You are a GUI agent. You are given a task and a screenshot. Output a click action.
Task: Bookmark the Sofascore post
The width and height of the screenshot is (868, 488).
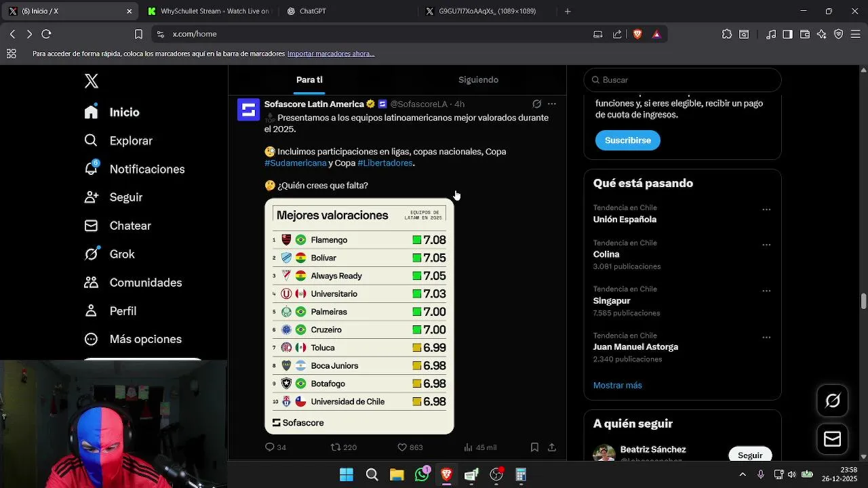point(534,447)
